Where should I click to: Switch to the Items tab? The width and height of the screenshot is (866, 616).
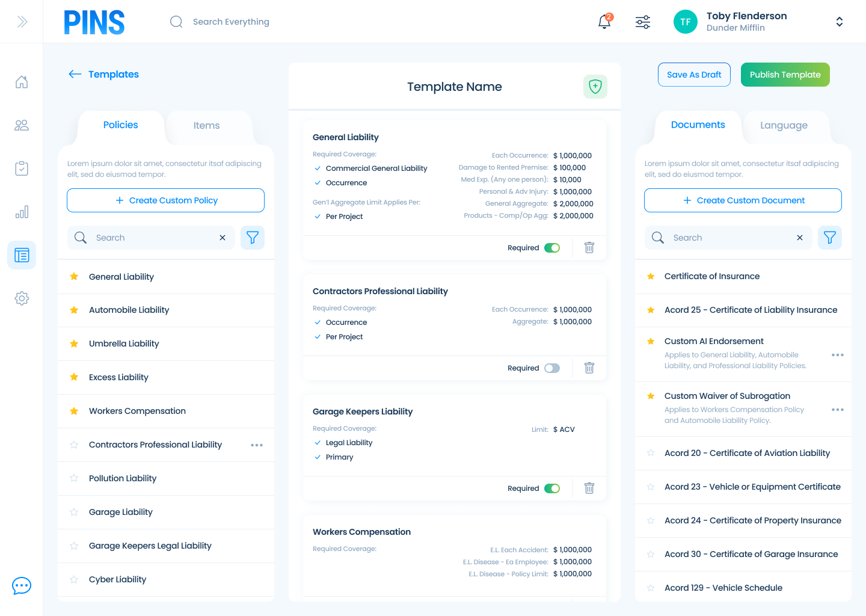click(x=207, y=125)
